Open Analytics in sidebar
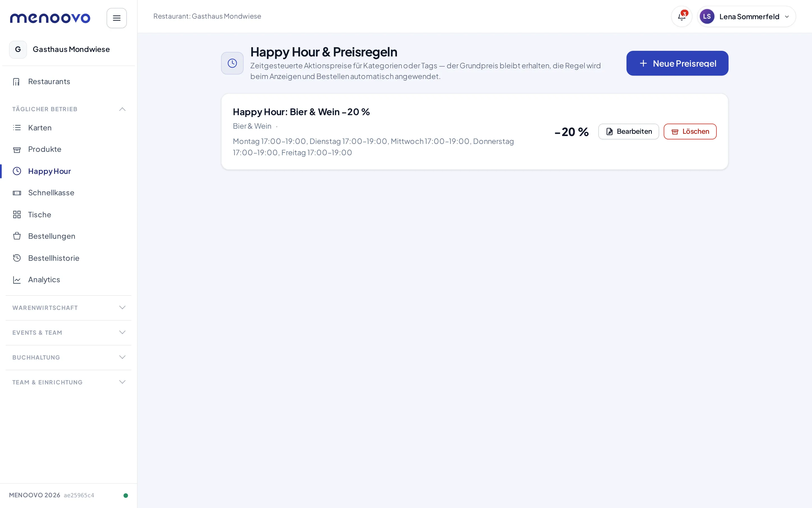 pyautogui.click(x=69, y=279)
